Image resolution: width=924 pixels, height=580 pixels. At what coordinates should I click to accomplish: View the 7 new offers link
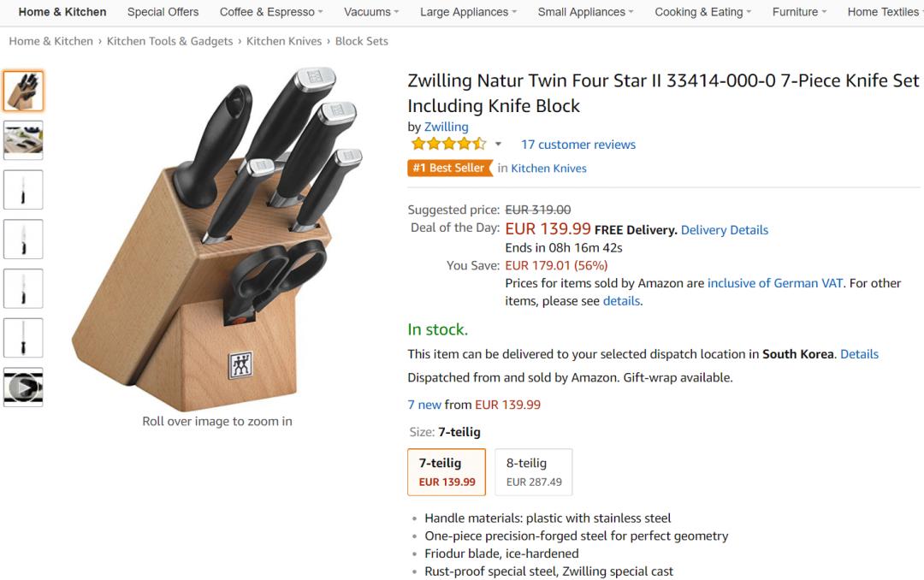pyautogui.click(x=424, y=405)
